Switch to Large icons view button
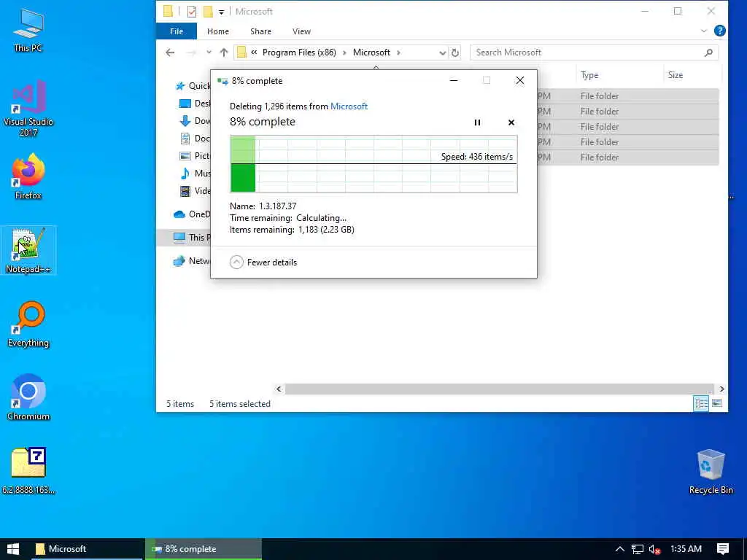The image size is (747, 560). 716,403
